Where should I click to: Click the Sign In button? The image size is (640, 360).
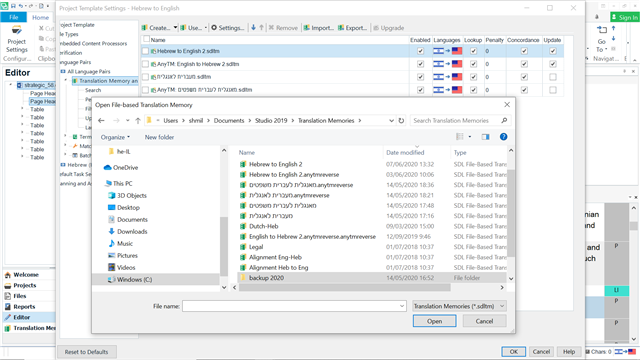[x=624, y=17]
